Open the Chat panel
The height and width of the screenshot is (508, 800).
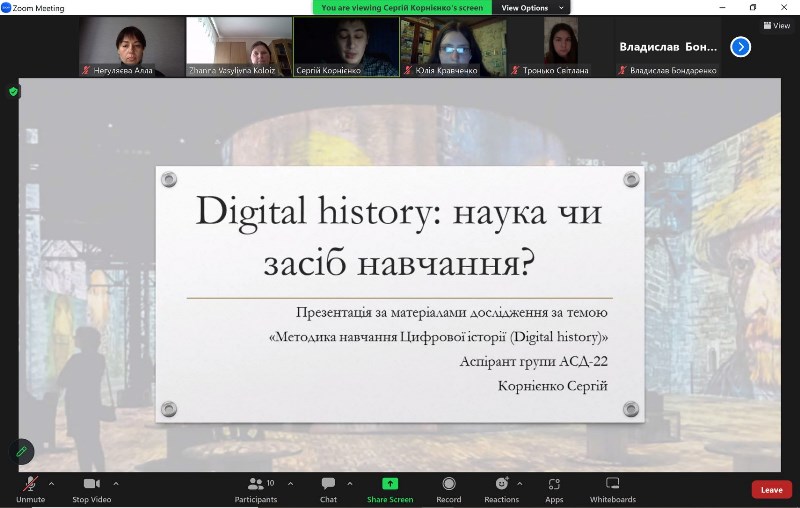tap(328, 488)
